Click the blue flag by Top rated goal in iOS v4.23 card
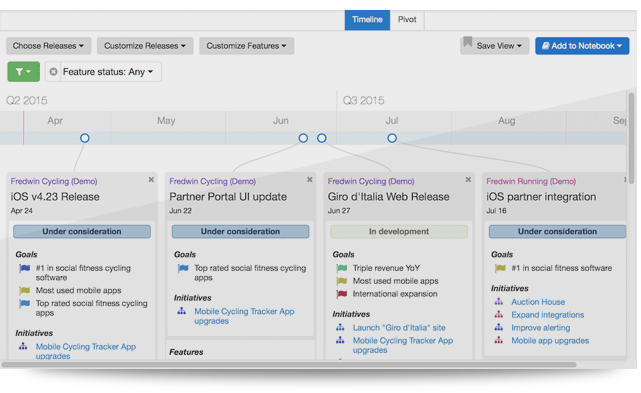 pos(25,303)
